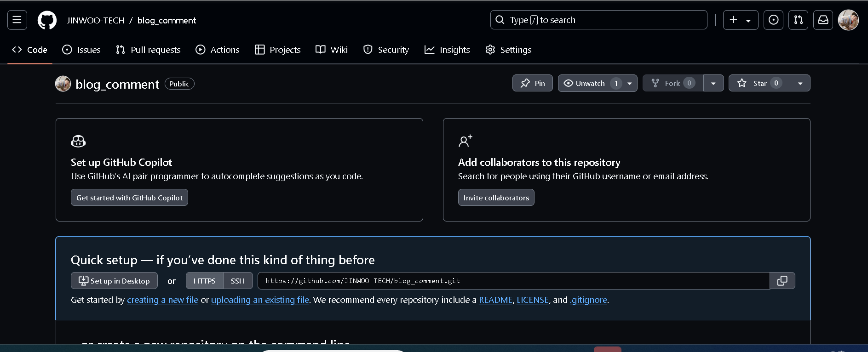The image size is (868, 352).
Task: Select HTTPS clone protocol
Action: coord(204,281)
